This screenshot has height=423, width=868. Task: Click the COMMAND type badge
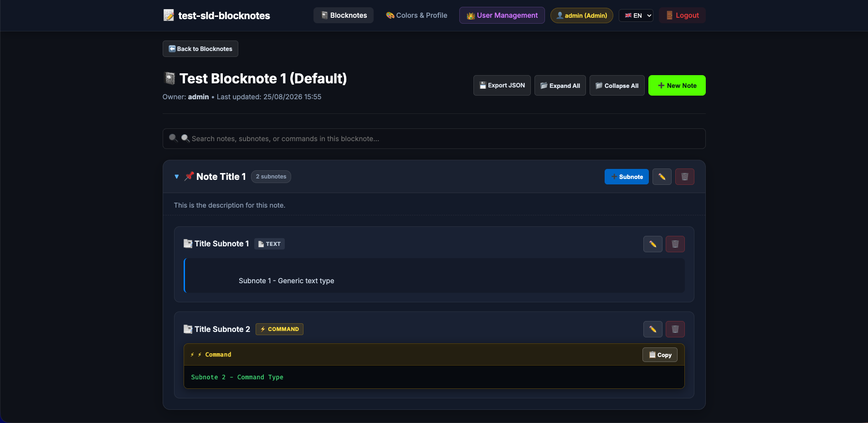pyautogui.click(x=279, y=329)
